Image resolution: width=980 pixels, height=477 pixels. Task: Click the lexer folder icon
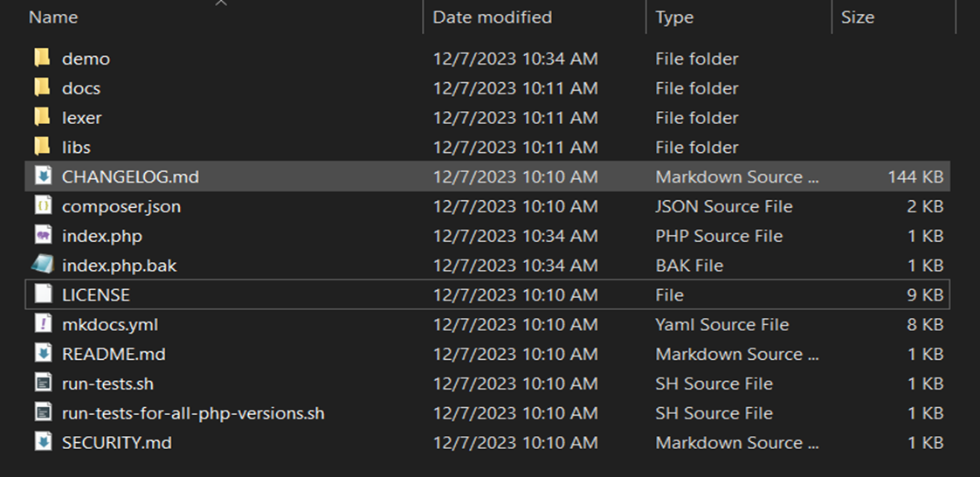pos(42,118)
